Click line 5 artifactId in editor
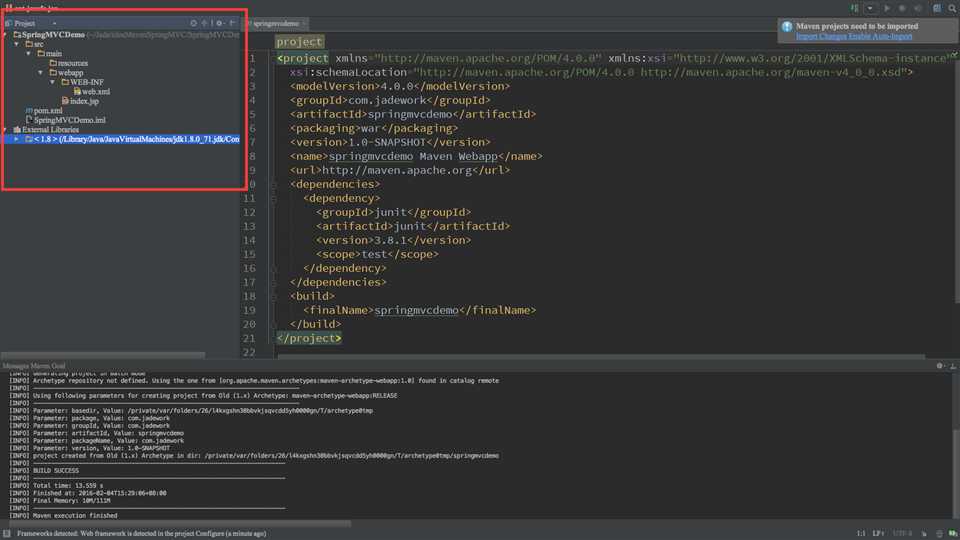 tap(413, 114)
